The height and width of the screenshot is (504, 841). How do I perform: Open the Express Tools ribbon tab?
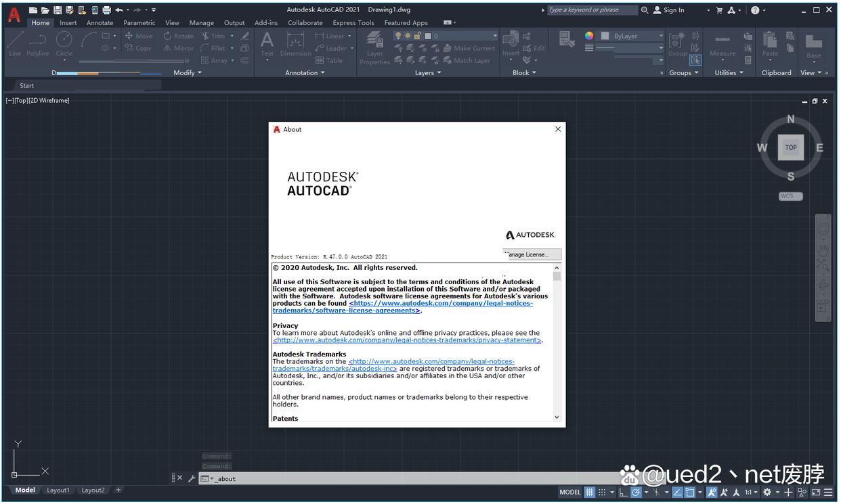point(353,22)
